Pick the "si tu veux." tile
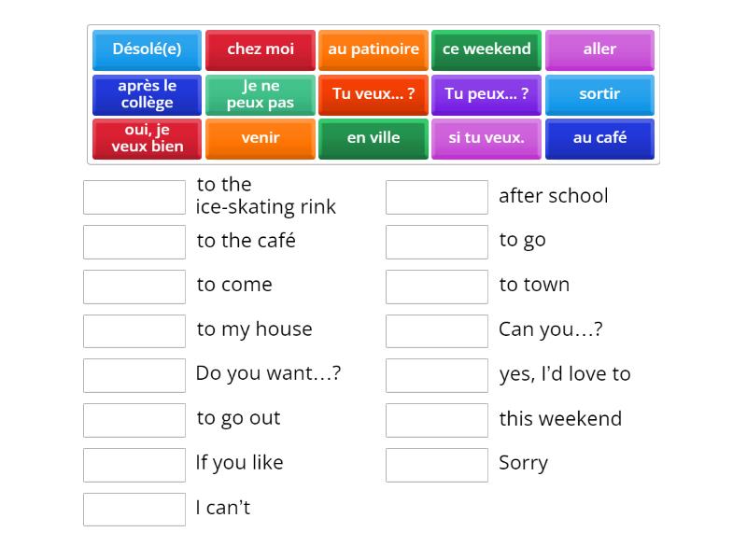The image size is (747, 560). (x=486, y=137)
